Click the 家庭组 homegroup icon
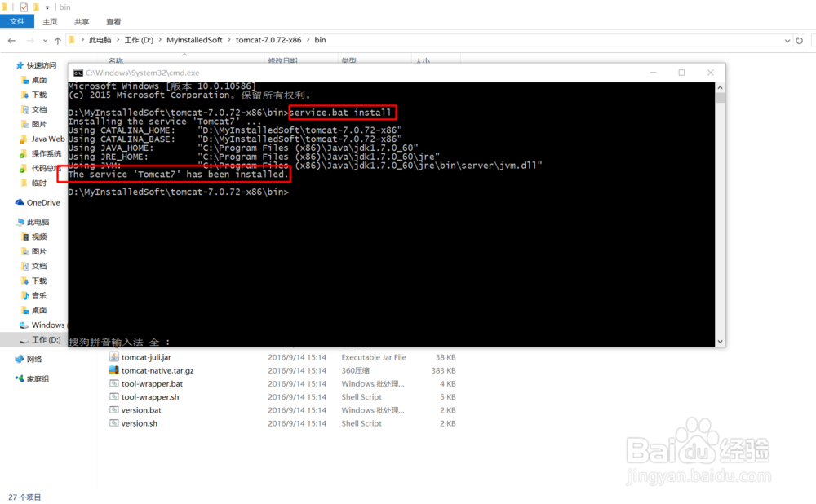This screenshot has width=816, height=504. click(20, 378)
